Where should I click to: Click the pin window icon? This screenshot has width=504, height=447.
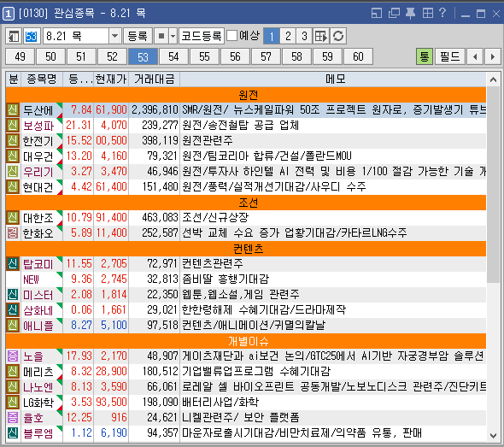pyautogui.click(x=410, y=13)
